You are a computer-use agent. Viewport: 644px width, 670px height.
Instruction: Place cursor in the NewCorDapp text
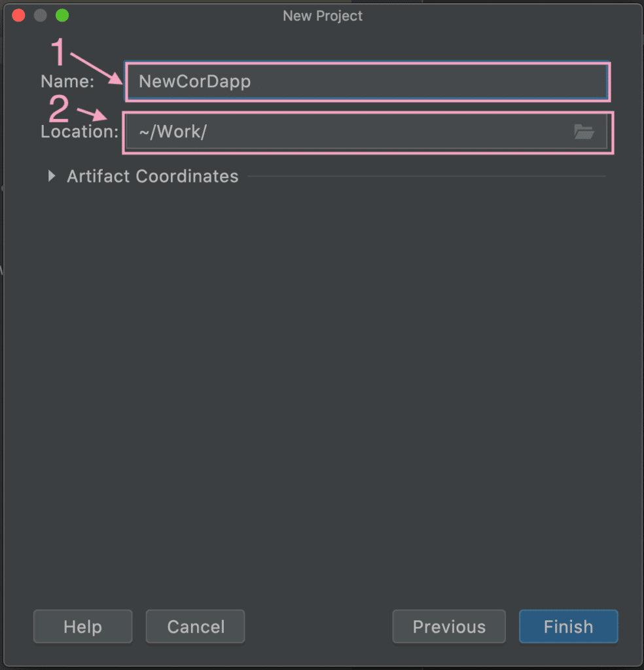click(x=195, y=82)
